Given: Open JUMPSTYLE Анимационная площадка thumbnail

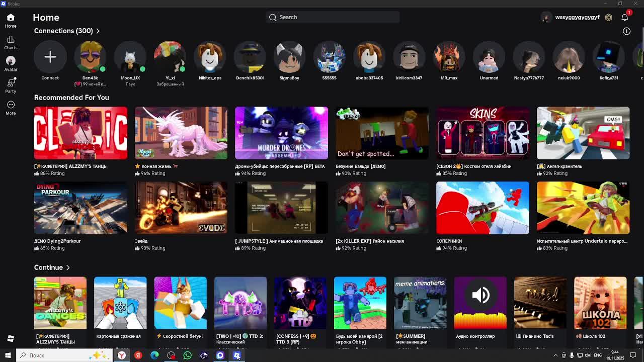Looking at the screenshot, I should 281,208.
